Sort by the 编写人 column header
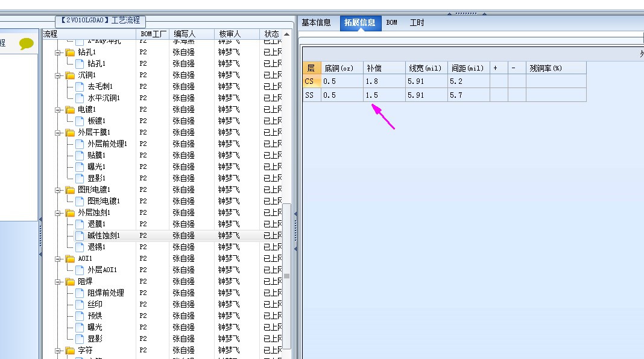The height and width of the screenshot is (359, 644). 192,34
